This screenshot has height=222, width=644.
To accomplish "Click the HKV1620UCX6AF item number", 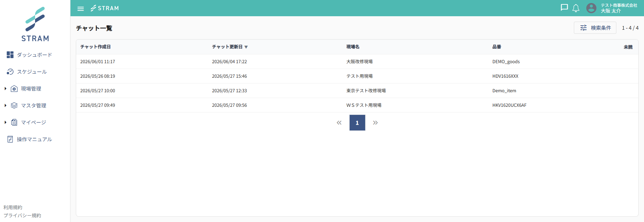I will coord(509,105).
